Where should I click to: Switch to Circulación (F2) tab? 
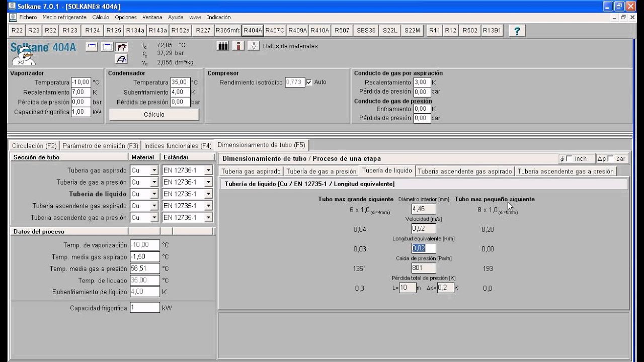[x=34, y=146]
